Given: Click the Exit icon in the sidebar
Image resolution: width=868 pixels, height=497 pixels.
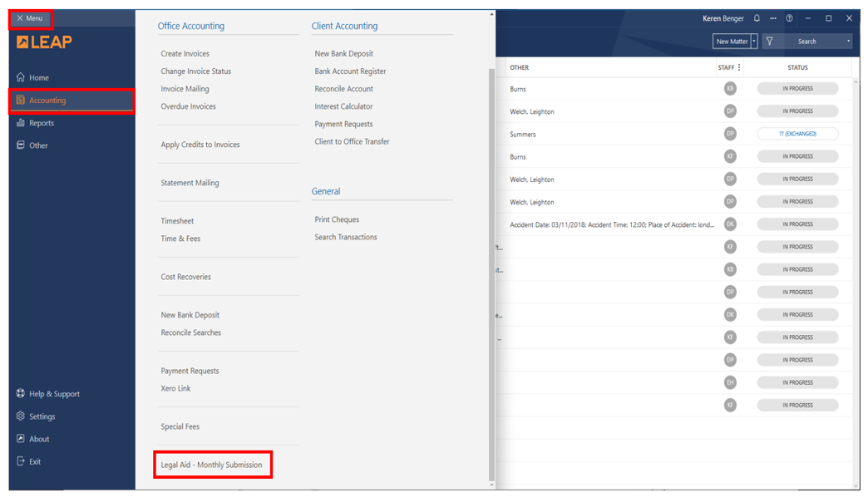Looking at the screenshot, I should coord(21,461).
